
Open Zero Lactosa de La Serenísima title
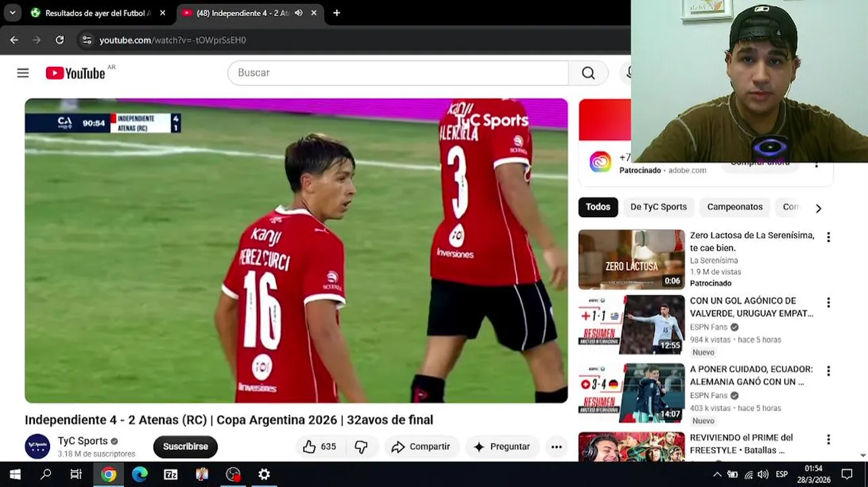tap(752, 241)
